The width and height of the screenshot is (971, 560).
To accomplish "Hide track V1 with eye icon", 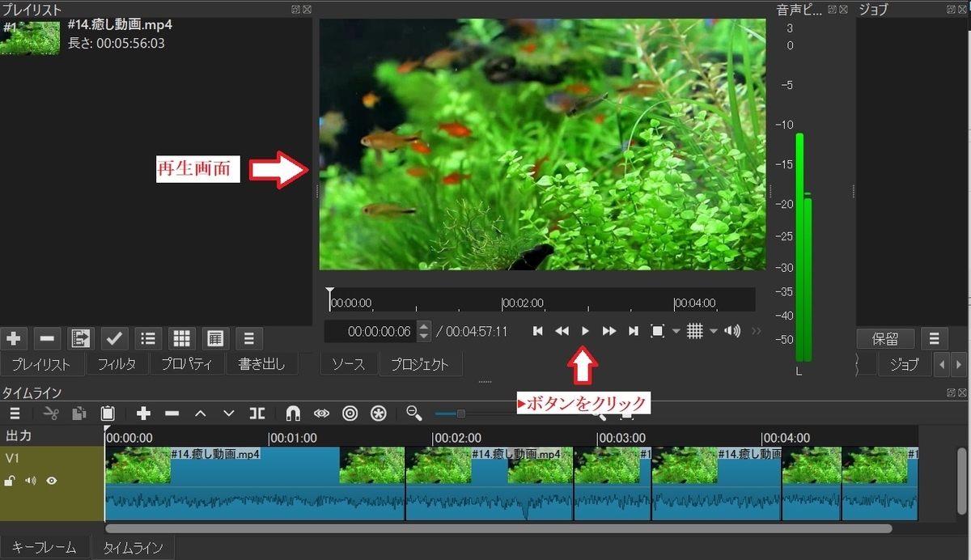I will point(52,481).
